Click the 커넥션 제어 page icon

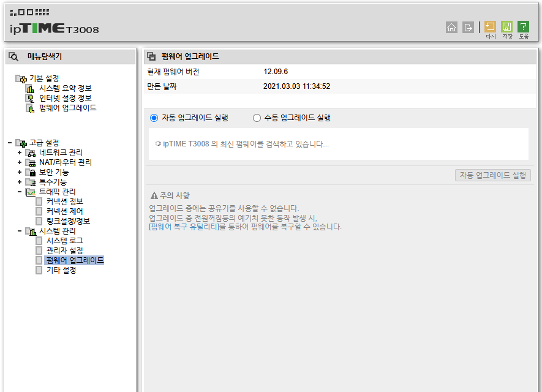(39, 211)
